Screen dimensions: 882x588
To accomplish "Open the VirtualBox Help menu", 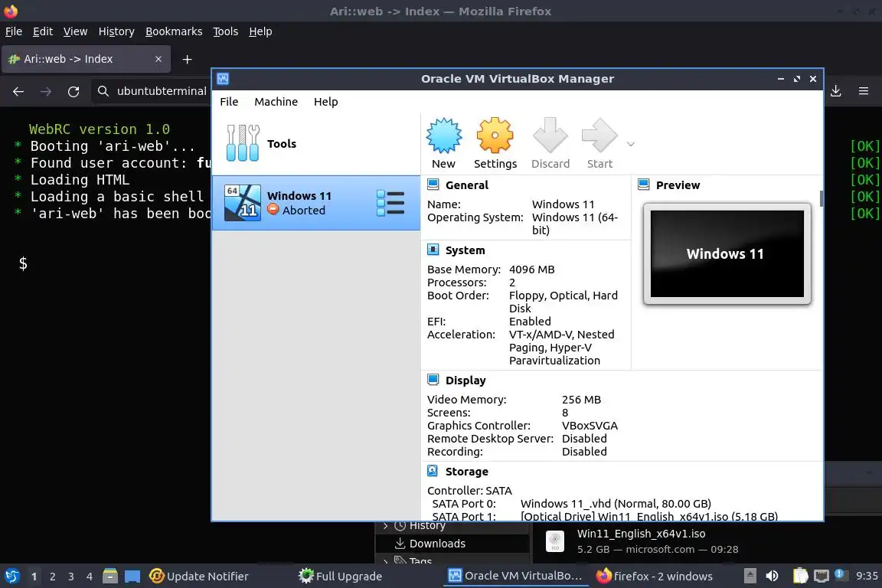I will coord(325,101).
